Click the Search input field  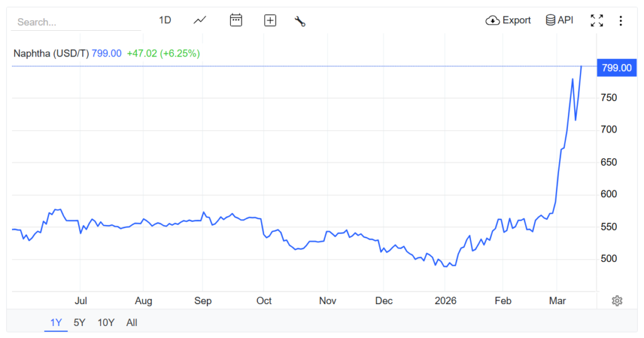[x=75, y=22]
